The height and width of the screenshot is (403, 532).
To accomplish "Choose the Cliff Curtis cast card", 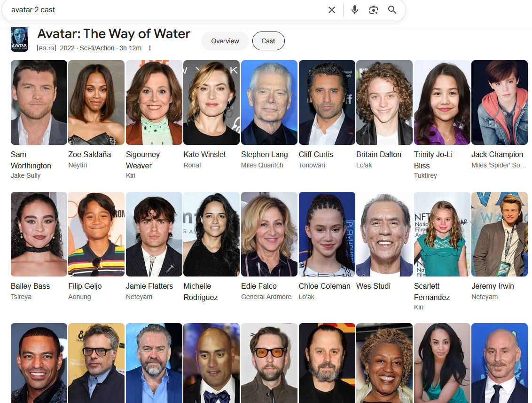I will point(327,115).
